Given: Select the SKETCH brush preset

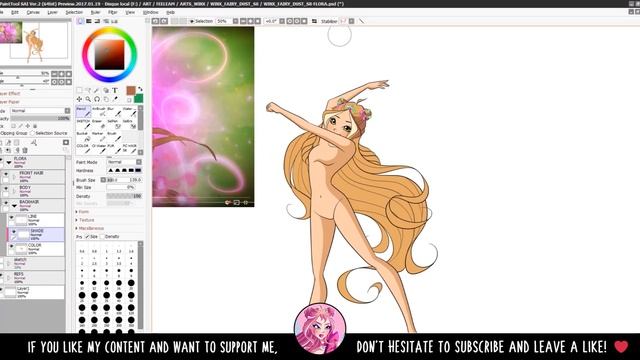Looking at the screenshot, I should click(83, 124).
